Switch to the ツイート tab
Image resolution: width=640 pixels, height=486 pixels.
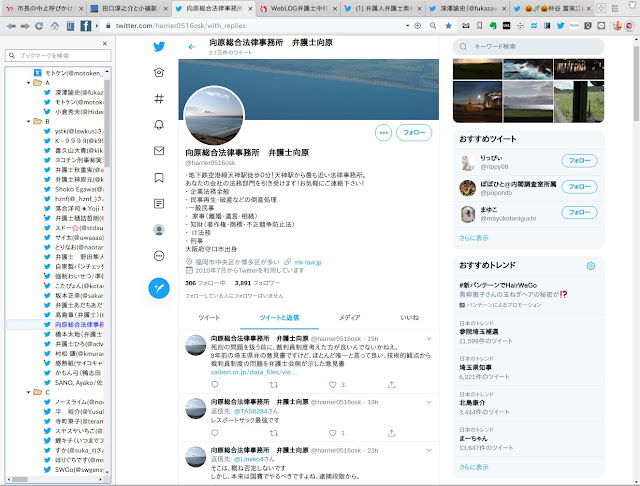click(x=209, y=317)
